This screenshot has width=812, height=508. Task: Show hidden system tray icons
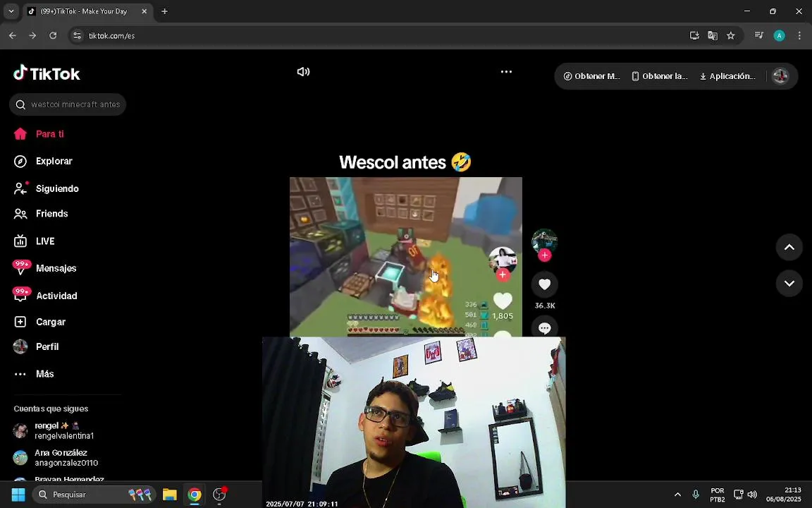click(677, 495)
